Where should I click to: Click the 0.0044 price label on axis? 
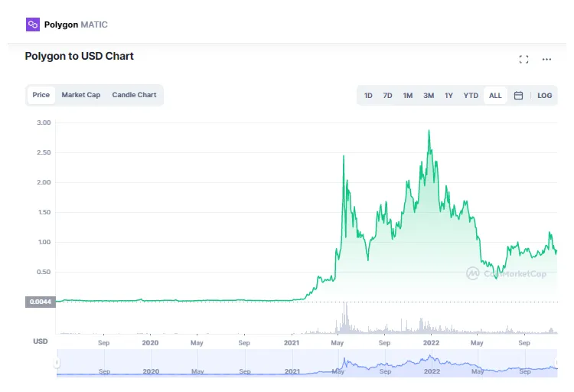41,302
